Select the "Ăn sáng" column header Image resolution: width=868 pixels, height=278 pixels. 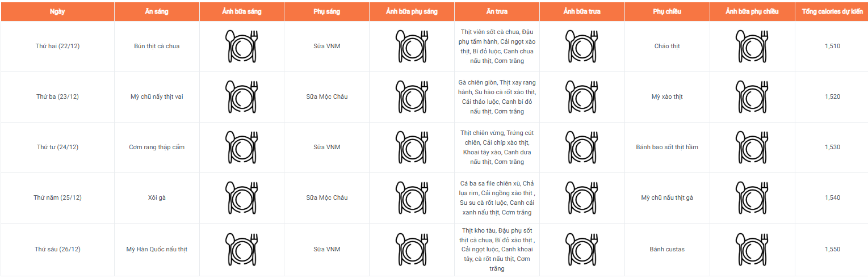point(157,12)
